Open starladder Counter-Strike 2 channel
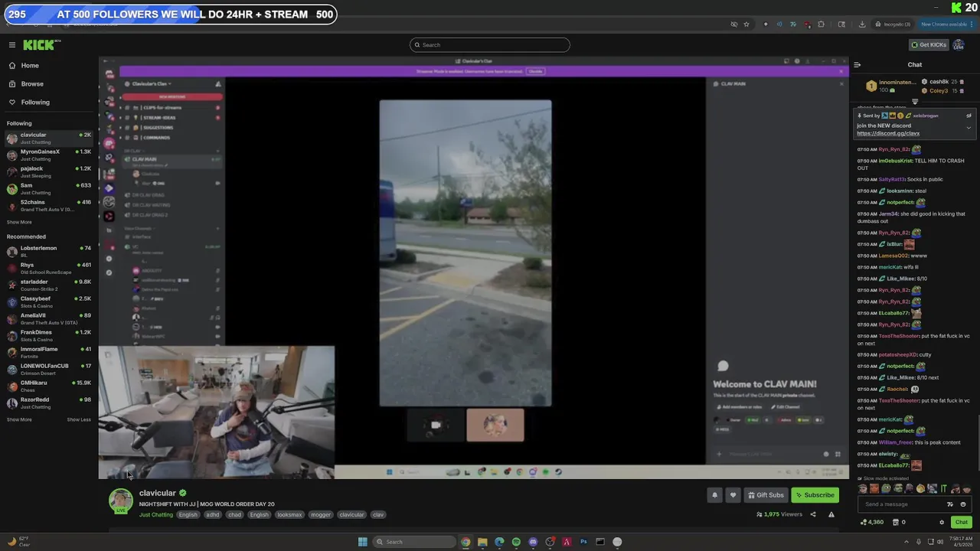 [x=49, y=285]
